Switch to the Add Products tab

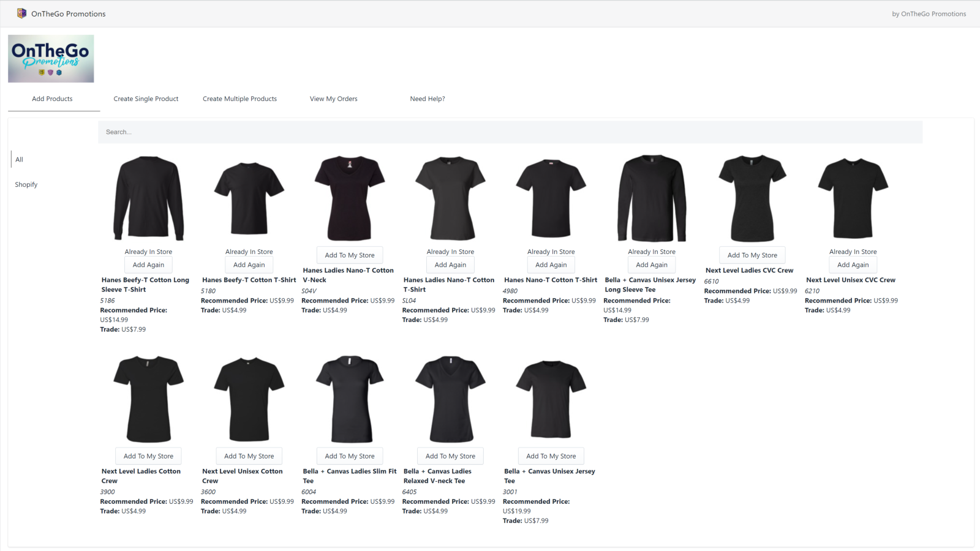click(x=52, y=99)
